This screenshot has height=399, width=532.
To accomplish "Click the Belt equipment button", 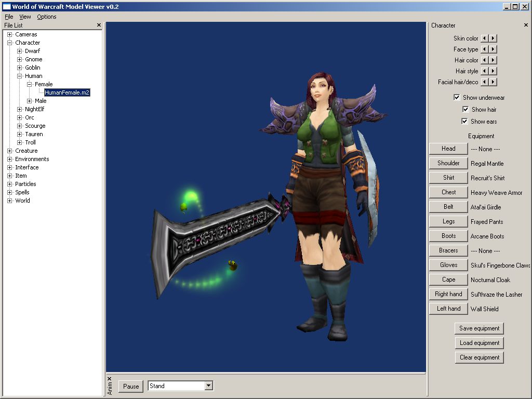I will coord(448,207).
